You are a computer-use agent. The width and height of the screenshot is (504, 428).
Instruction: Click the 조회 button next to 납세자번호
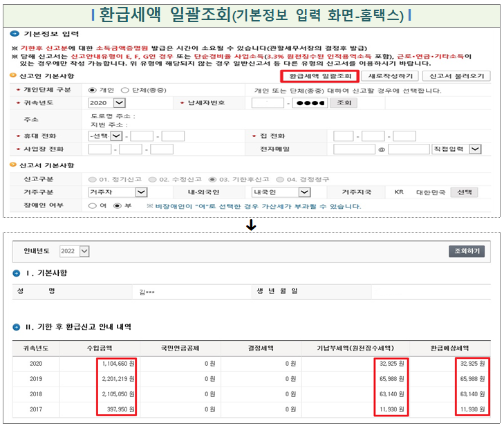click(x=344, y=103)
